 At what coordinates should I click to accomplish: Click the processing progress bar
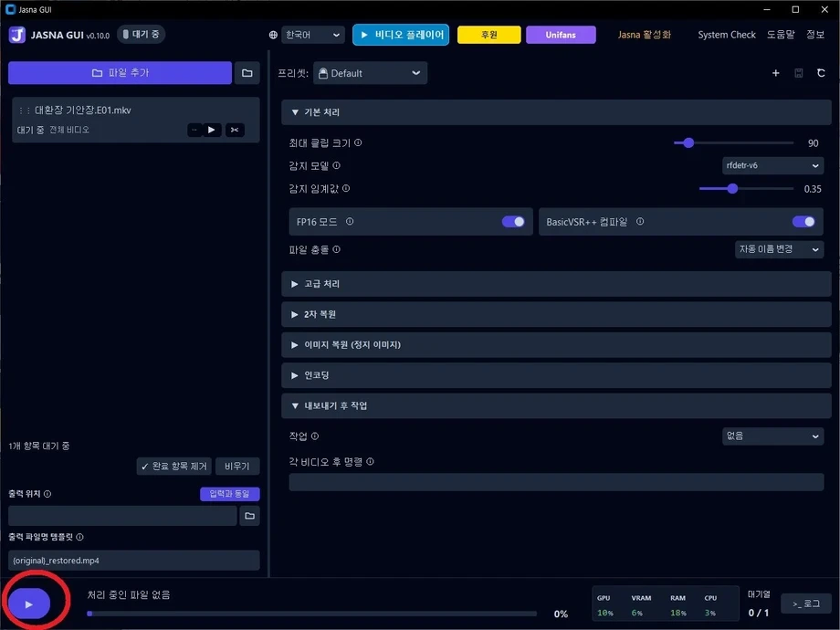(x=311, y=614)
